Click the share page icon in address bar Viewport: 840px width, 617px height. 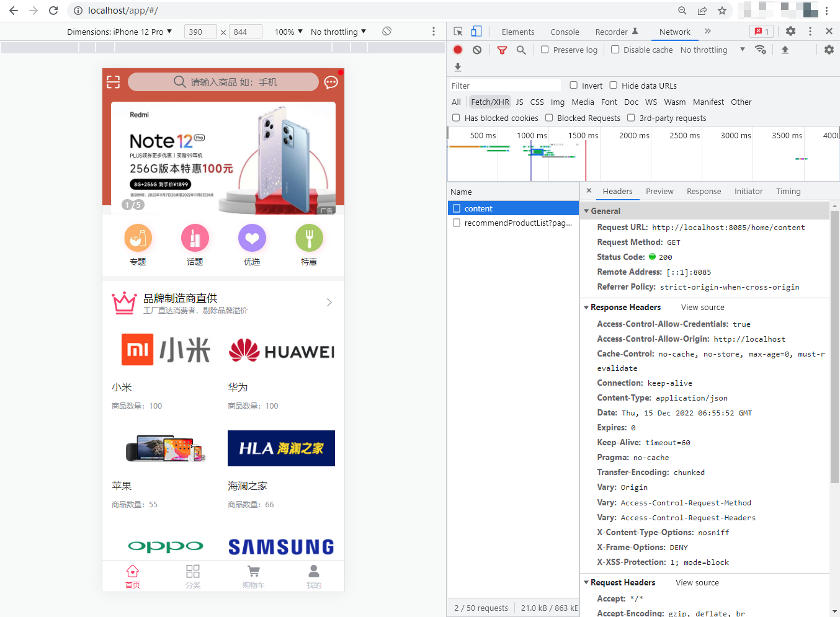pyautogui.click(x=702, y=11)
